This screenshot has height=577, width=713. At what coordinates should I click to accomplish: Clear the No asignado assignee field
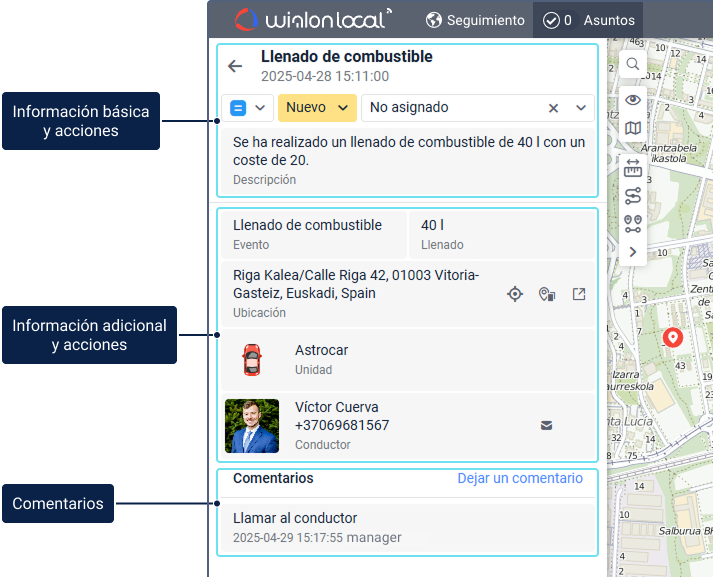click(x=553, y=108)
